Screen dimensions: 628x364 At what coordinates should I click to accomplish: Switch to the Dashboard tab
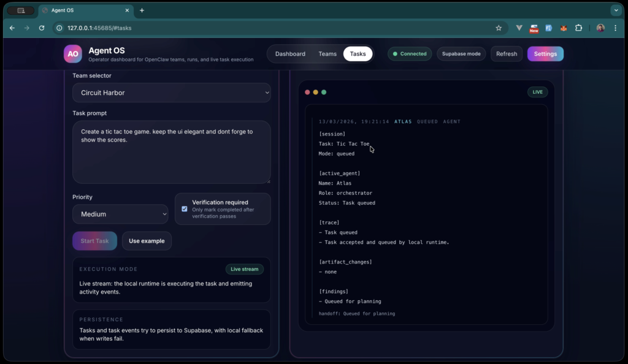290,53
